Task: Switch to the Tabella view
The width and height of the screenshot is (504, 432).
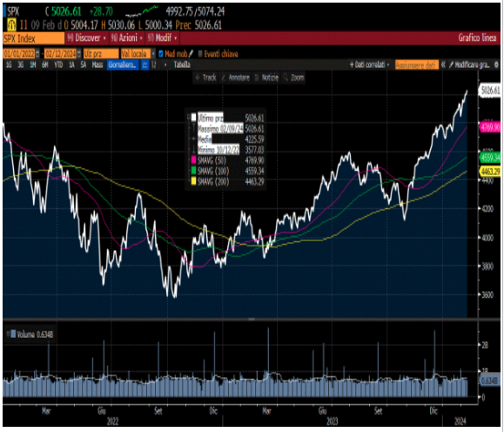Action: click(182, 64)
